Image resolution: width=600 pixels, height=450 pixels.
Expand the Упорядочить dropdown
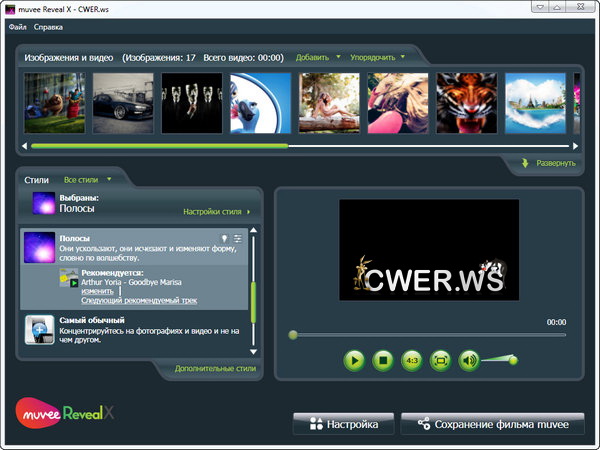coord(381,57)
